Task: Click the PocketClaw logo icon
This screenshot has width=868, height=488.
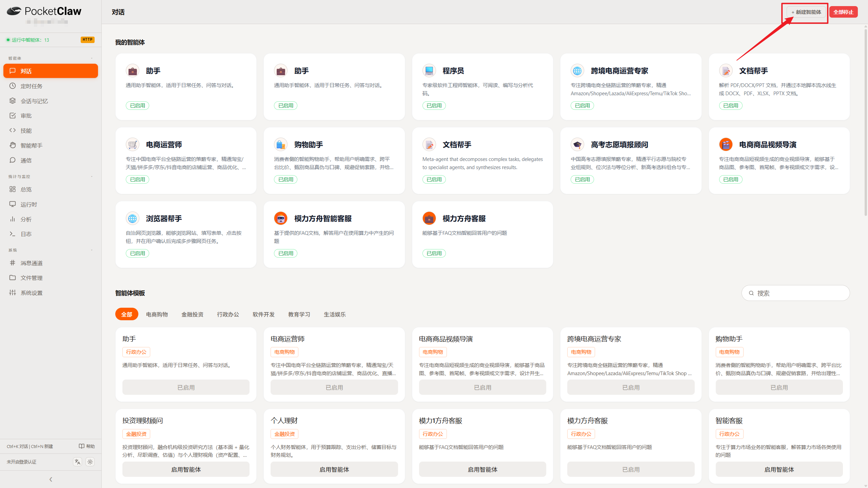Action: 14,11
